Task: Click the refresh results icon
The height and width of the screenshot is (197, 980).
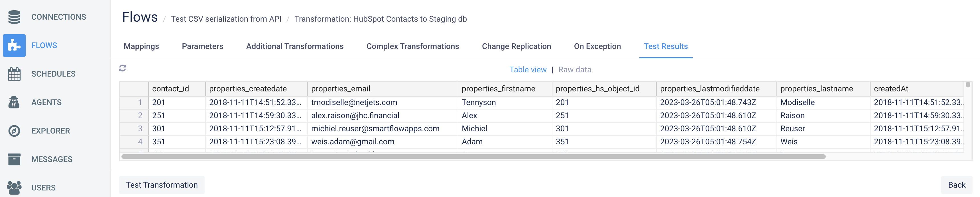Action: point(123,68)
